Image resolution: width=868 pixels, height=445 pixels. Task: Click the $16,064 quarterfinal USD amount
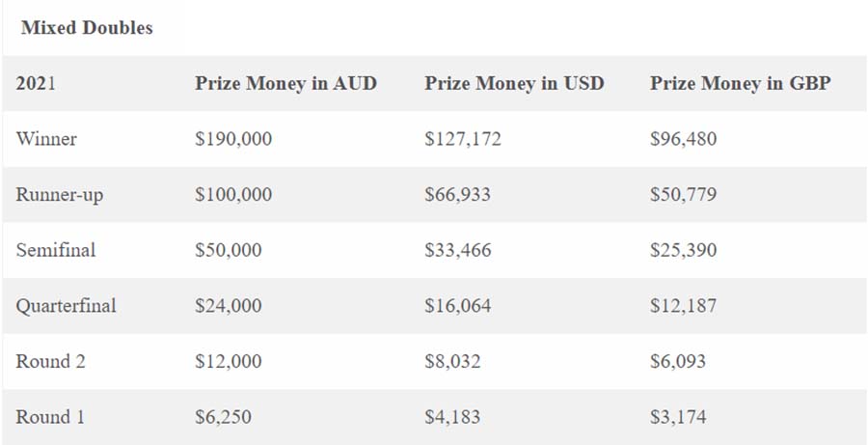[458, 306]
